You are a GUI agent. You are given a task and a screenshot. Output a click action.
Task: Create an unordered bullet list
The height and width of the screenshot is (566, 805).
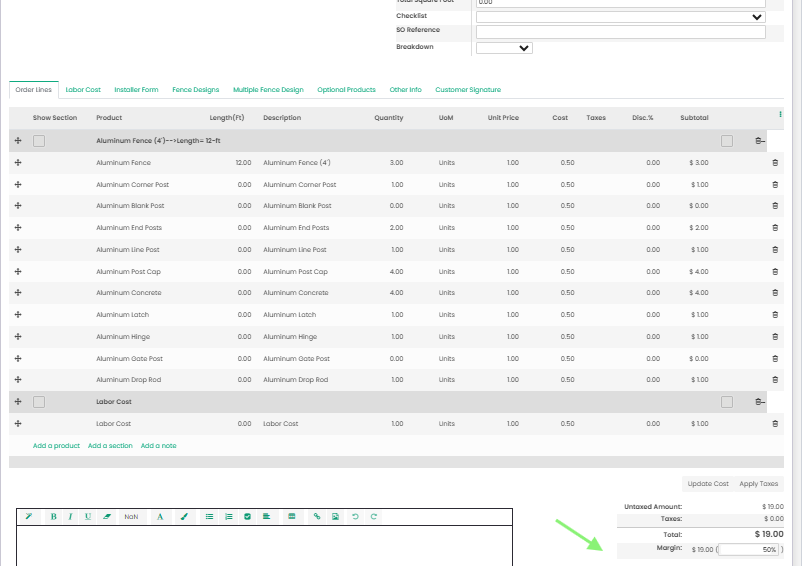209,517
